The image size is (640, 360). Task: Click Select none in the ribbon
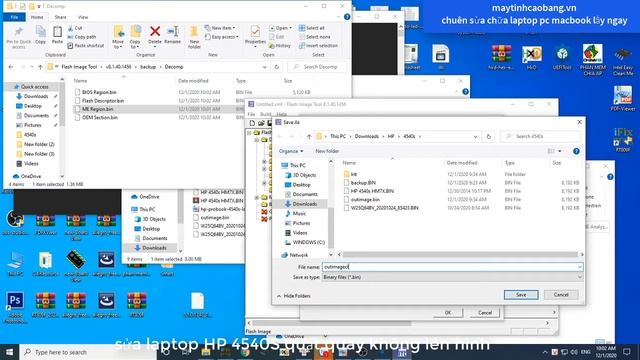[x=315, y=37]
